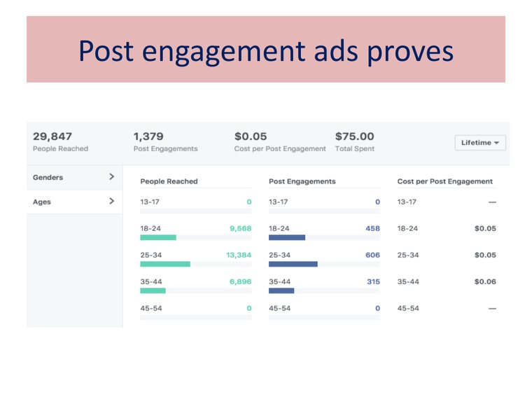Click the 315 post engagements value

pos(373,281)
